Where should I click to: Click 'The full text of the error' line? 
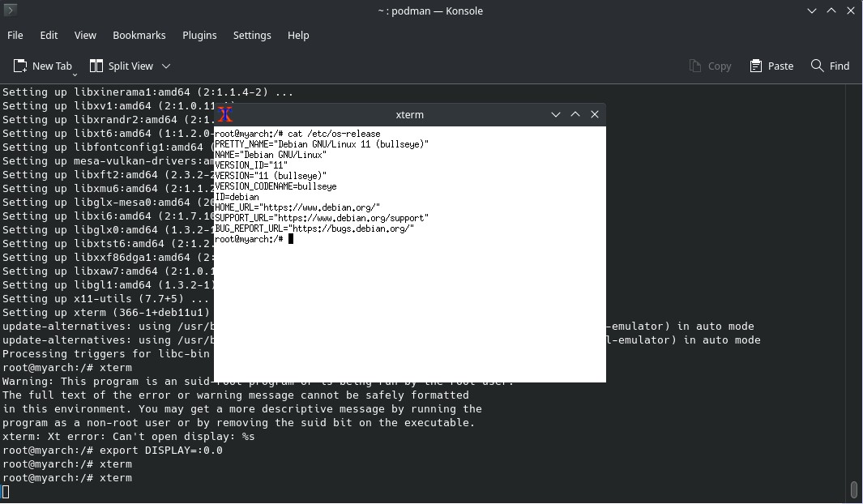236,395
